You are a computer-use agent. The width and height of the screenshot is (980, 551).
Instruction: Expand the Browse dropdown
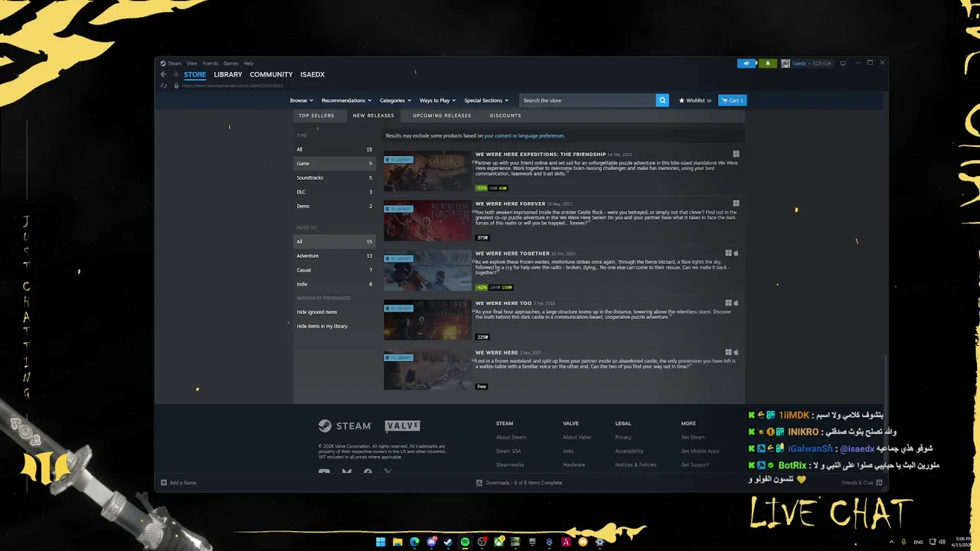pos(301,100)
